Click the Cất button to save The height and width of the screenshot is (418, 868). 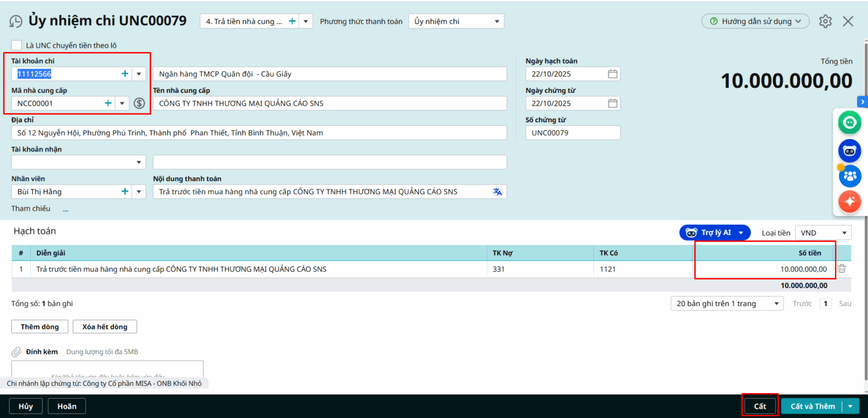(x=759, y=406)
